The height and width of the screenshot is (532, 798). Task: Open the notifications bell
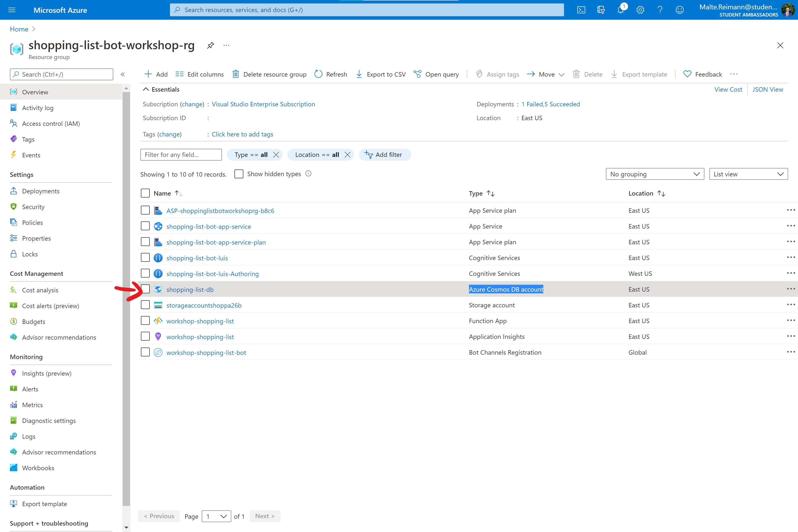(621, 10)
